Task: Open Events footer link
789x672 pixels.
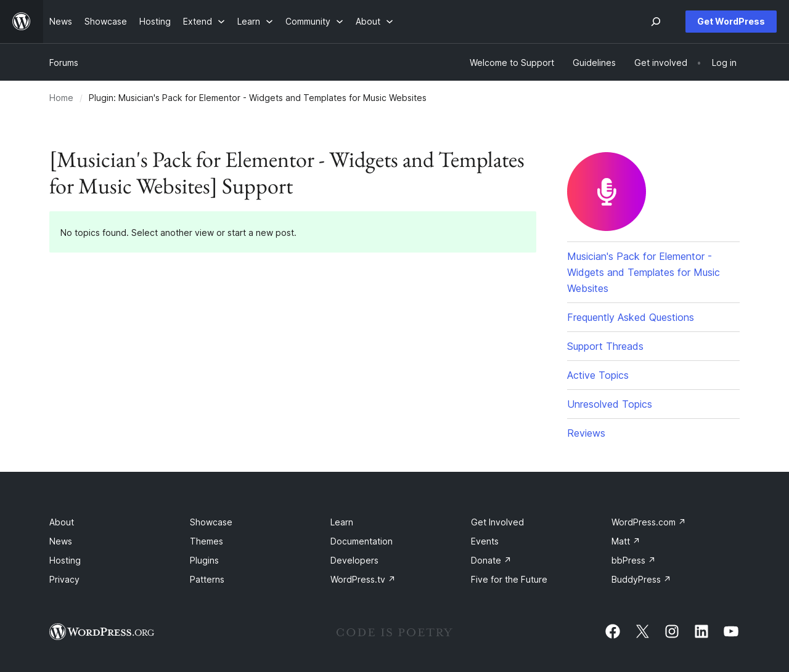Action: [x=484, y=541]
